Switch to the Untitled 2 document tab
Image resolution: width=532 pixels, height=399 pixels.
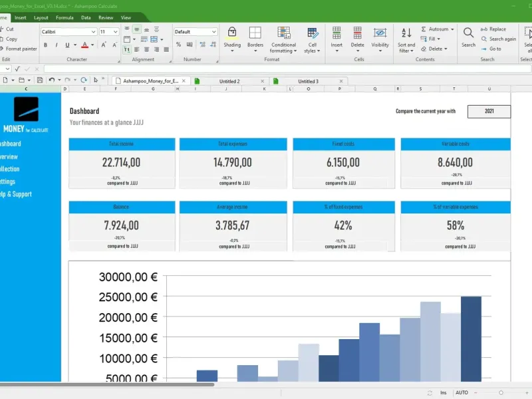229,81
